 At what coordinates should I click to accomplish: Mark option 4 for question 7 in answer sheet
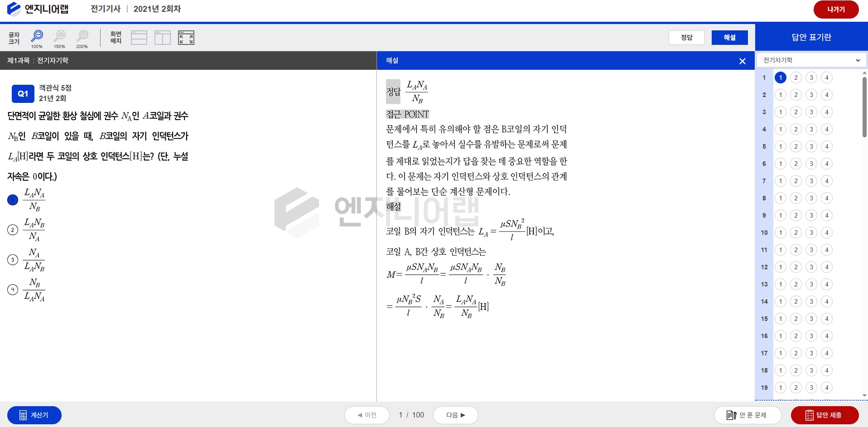coord(827,181)
